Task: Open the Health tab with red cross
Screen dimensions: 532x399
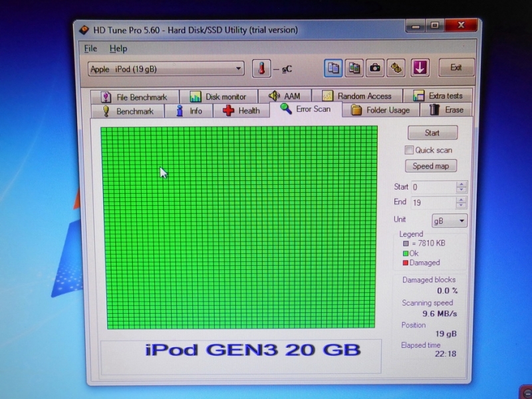Action: pyautogui.click(x=241, y=111)
